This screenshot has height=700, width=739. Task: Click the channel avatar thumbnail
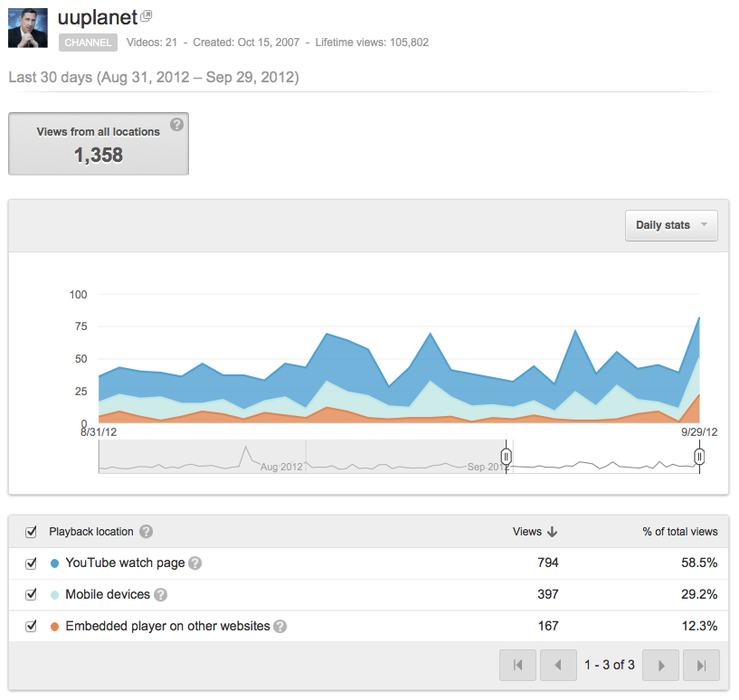coord(27,28)
